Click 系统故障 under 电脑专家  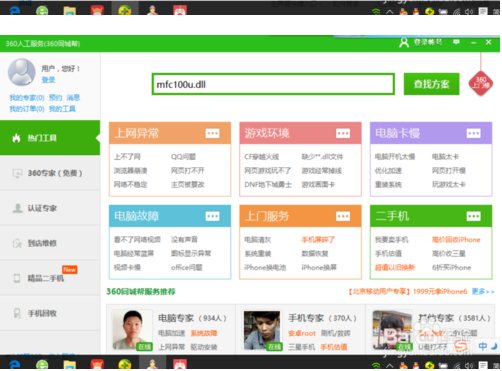point(204,333)
